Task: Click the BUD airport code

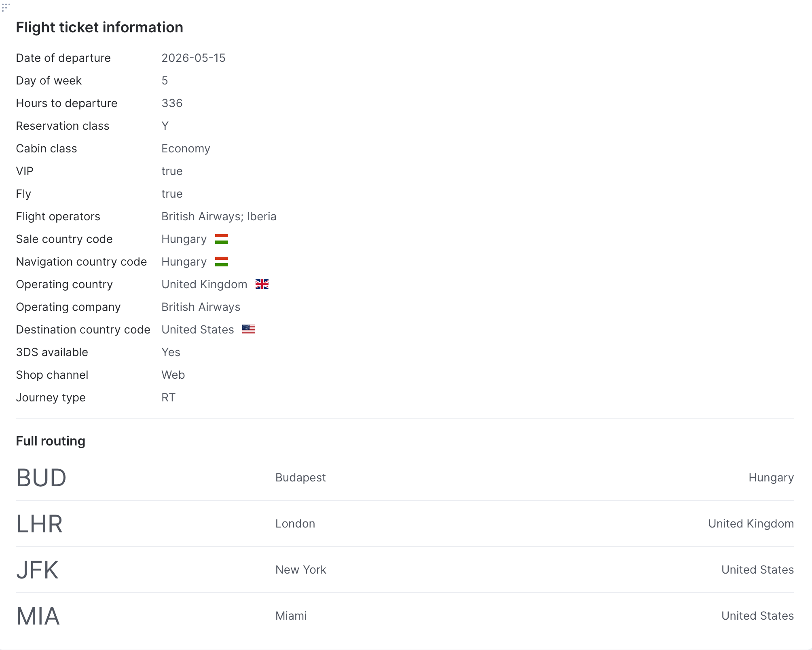Action: 41,477
